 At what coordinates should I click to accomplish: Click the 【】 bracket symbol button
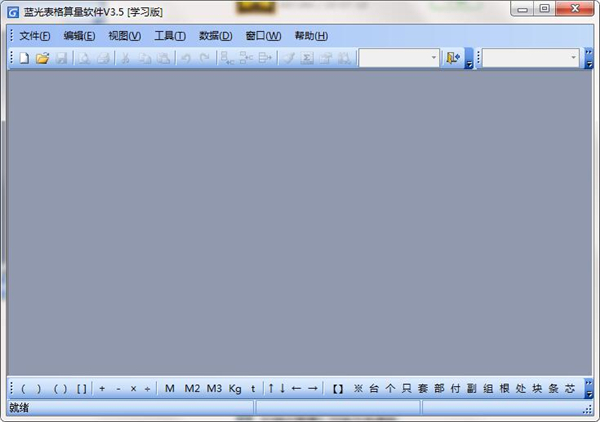coord(339,388)
